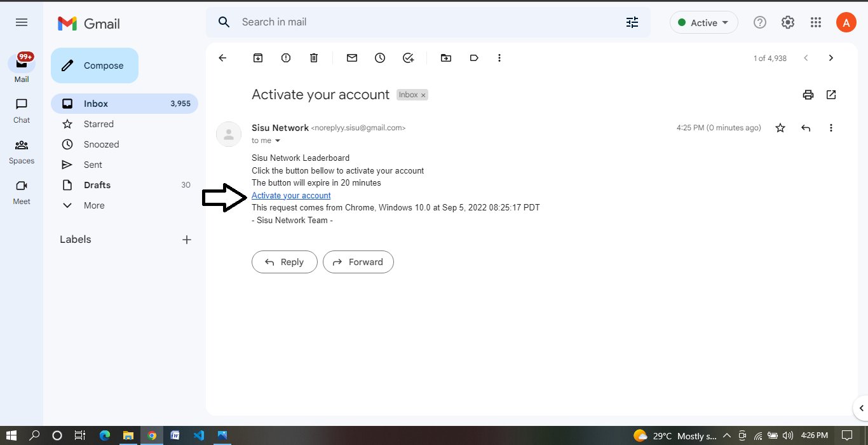
Task: Open Chrome from the taskbar
Action: [x=152, y=435]
